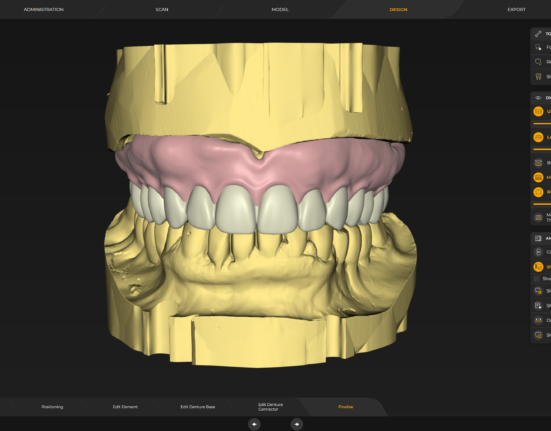Switch to Edit Denture Base step
The height and width of the screenshot is (431, 551).
[197, 407]
